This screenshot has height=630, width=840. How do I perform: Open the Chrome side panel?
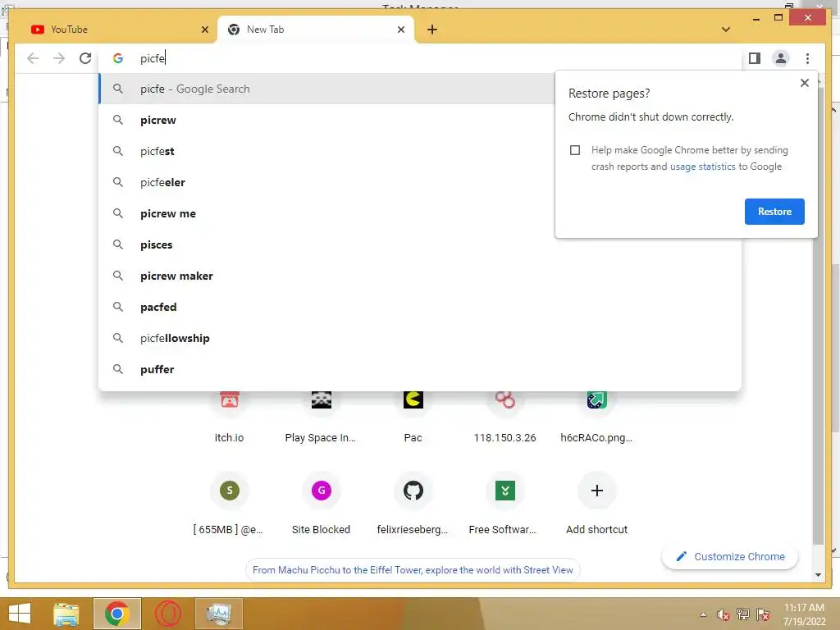coord(755,58)
